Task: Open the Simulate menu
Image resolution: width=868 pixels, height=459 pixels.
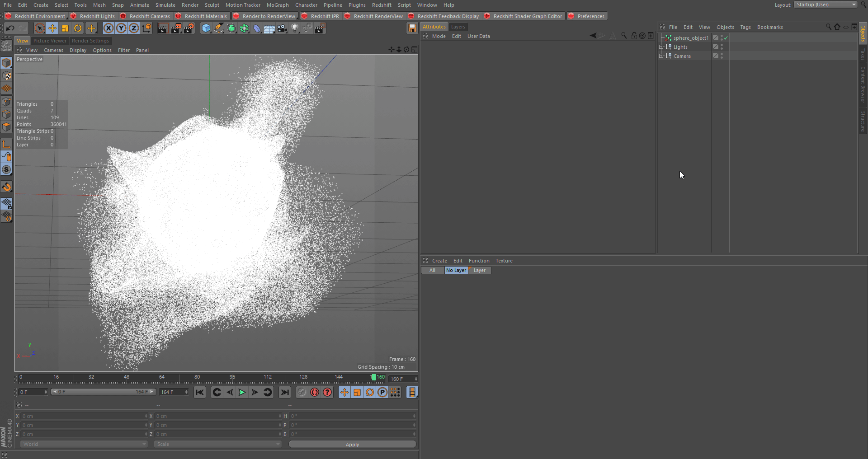Action: tap(165, 5)
